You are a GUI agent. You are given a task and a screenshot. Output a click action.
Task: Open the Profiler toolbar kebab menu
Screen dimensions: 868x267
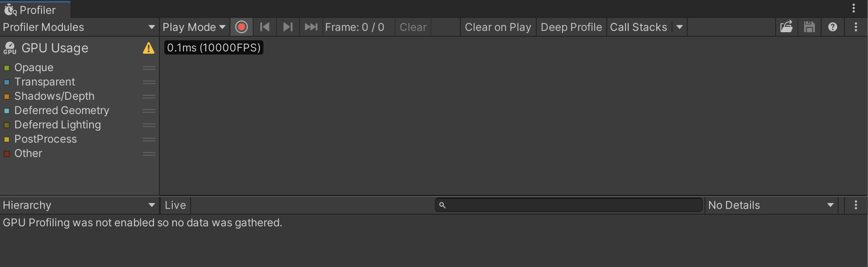point(856,27)
